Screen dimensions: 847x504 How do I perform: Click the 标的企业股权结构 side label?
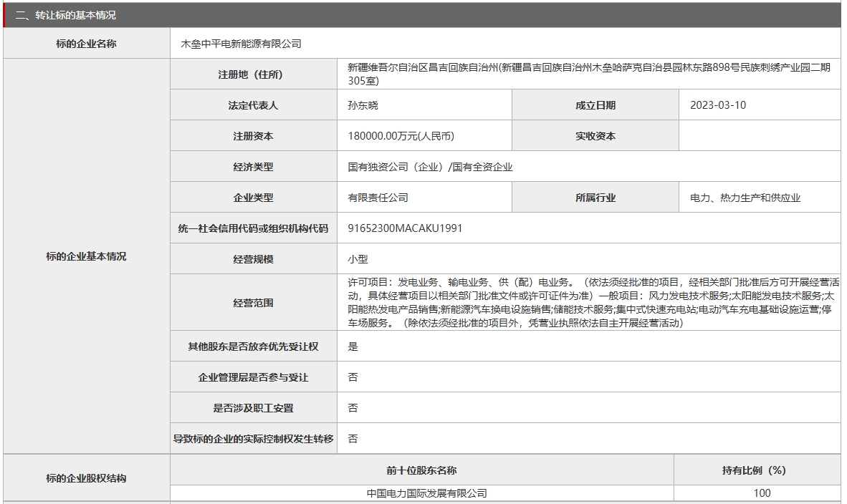coord(87,478)
